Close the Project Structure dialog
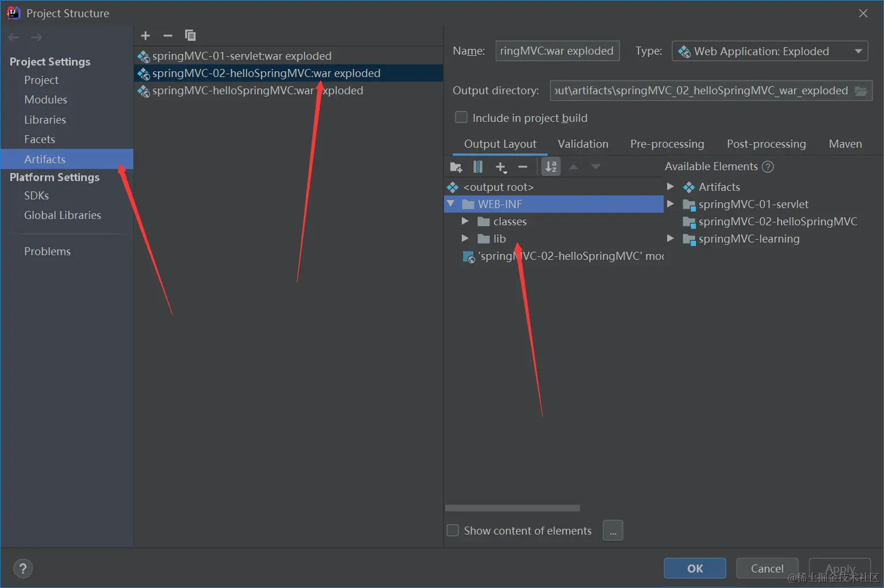The height and width of the screenshot is (588, 884). [863, 13]
